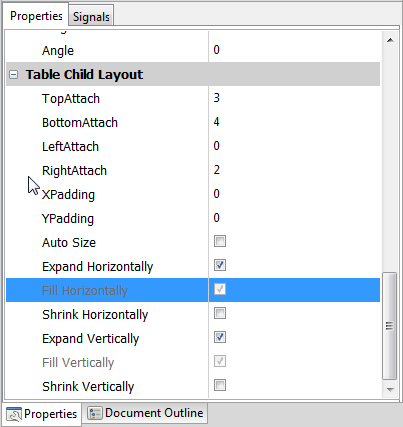Select the XPadding property row
Image resolution: width=403 pixels, height=427 pixels.
(193, 194)
